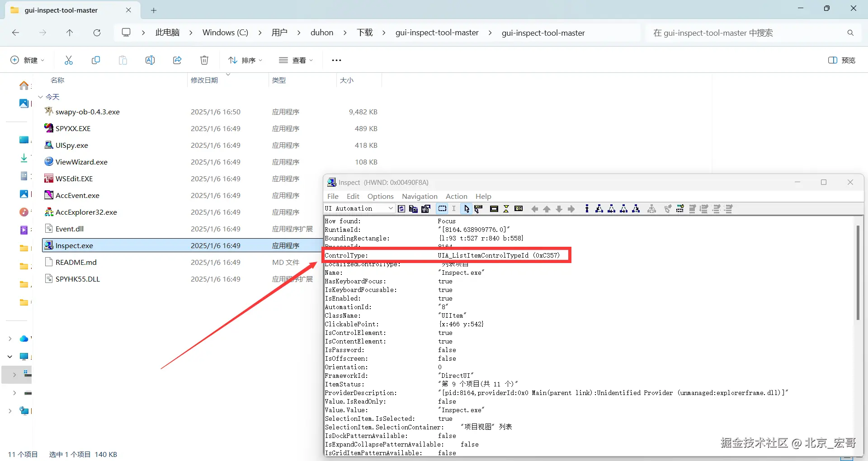Viewport: 868px width, 461px height.
Task: Click the navigate-to-parent icon in Inspect toolbar
Action: point(587,209)
